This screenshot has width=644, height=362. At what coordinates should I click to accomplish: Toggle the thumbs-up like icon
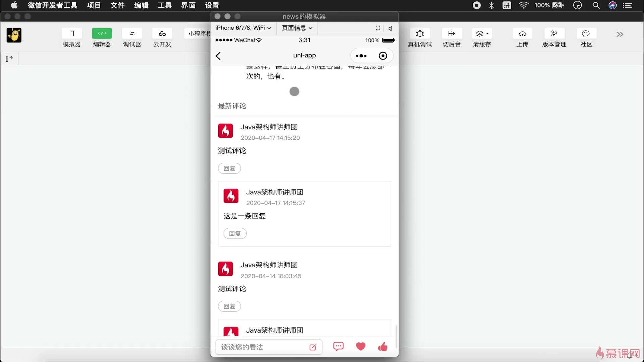383,347
